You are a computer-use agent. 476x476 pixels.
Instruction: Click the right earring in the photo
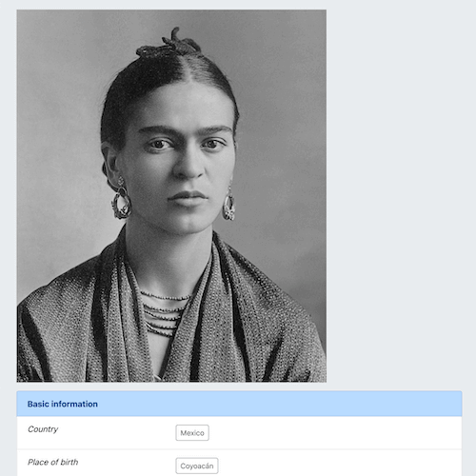tap(229, 205)
